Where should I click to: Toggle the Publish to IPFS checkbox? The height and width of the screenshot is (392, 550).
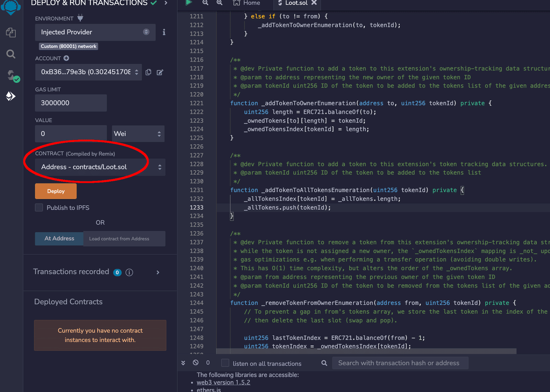tap(39, 207)
